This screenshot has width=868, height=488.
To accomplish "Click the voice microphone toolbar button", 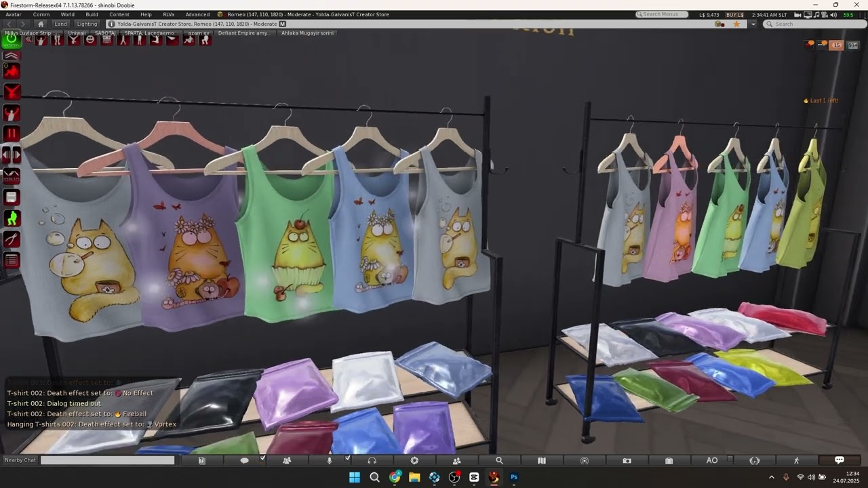I will (x=330, y=460).
